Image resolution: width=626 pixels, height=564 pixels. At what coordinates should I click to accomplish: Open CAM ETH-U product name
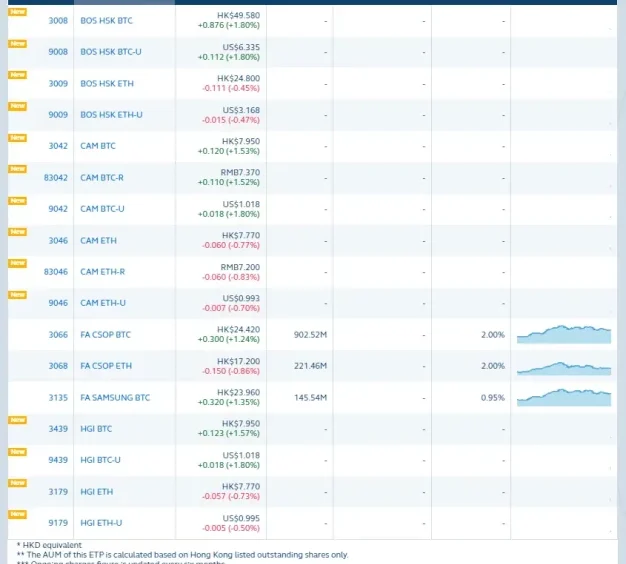tap(103, 303)
